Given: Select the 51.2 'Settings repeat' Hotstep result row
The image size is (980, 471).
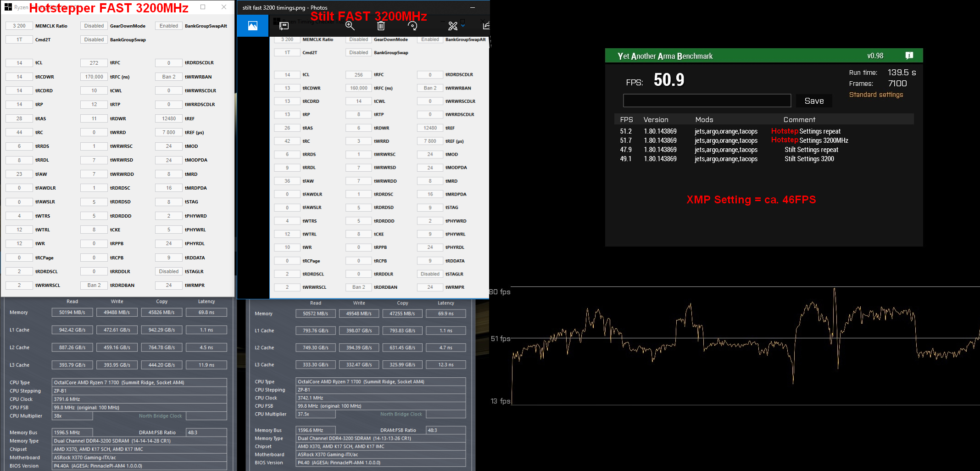Looking at the screenshot, I should coord(764,131).
